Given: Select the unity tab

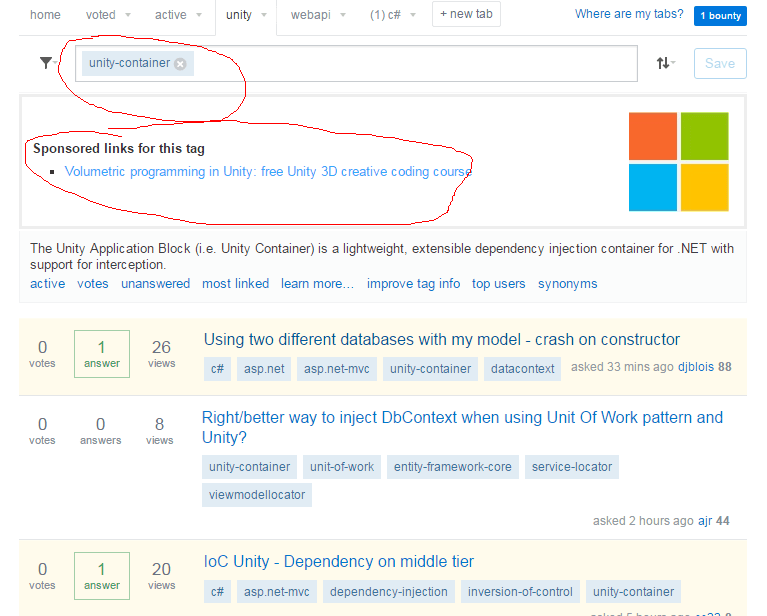Looking at the screenshot, I should [239, 15].
